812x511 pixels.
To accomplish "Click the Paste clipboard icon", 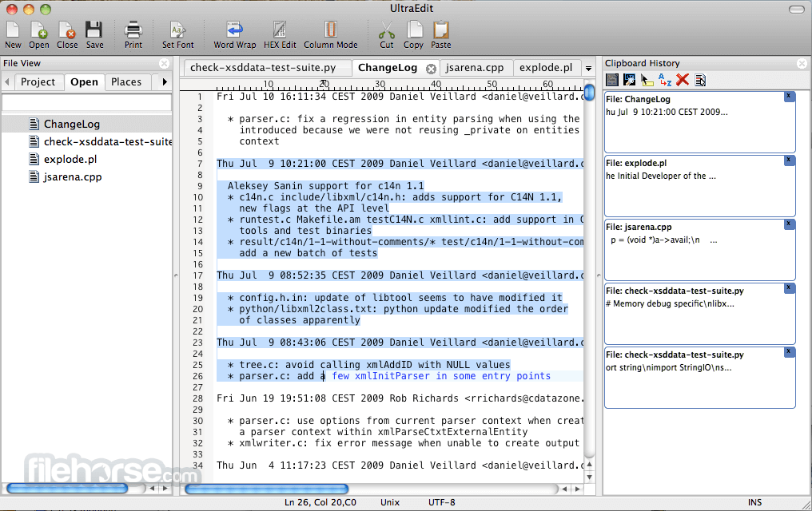I will [440, 34].
